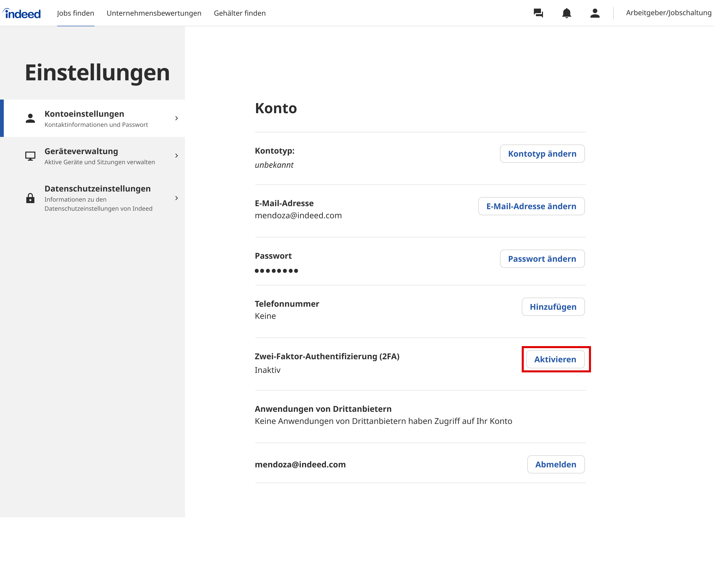Sign out using the Abmelden button
Screen dimensions: 728x575
coord(556,464)
